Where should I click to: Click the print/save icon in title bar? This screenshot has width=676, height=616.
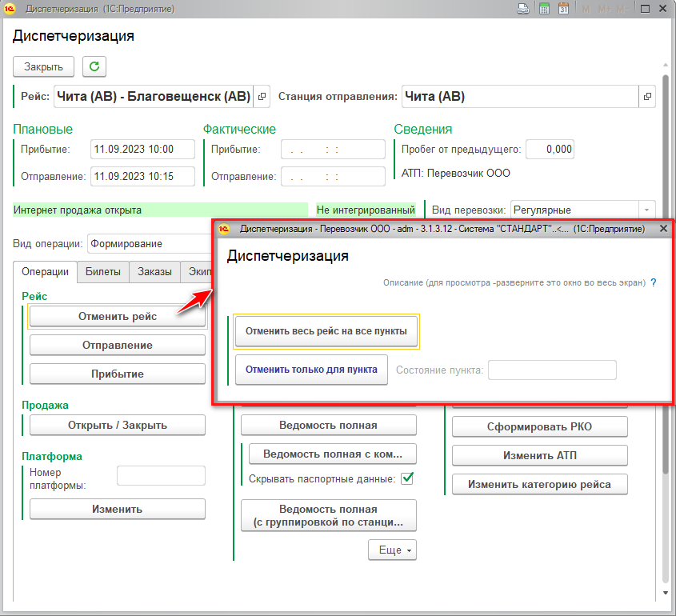click(x=523, y=9)
